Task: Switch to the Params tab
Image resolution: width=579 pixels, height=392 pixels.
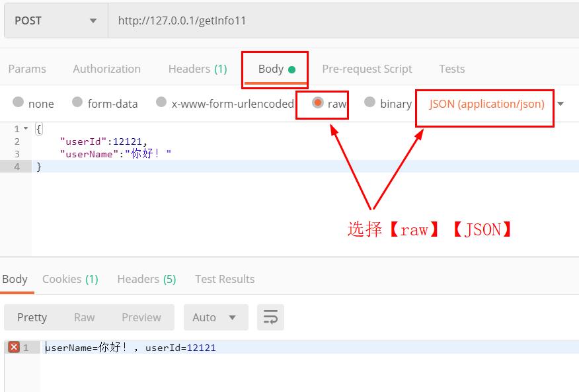Action: click(x=27, y=69)
